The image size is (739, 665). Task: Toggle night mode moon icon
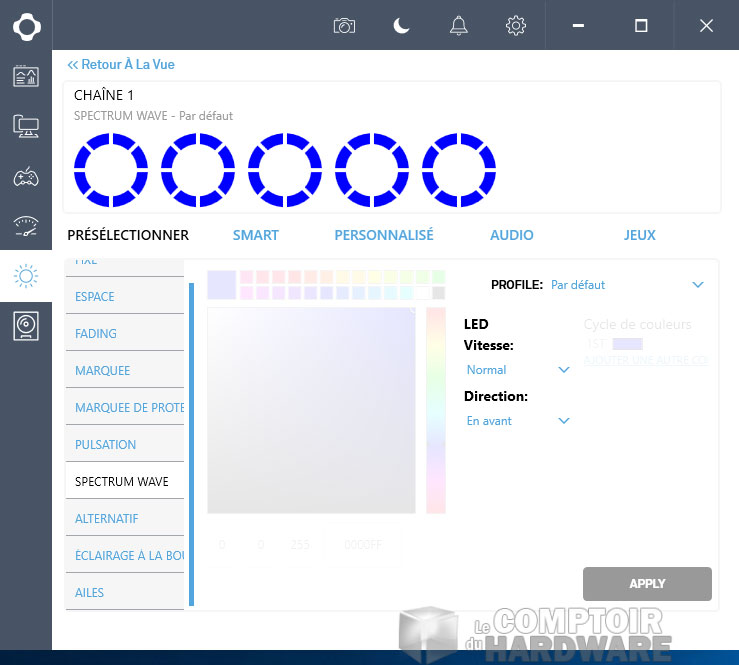pos(401,26)
